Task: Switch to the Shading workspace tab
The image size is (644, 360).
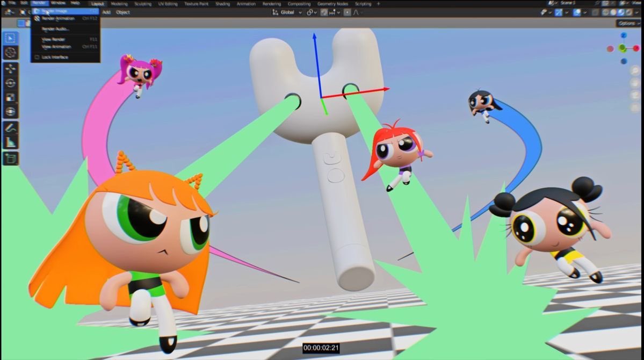Action: pos(222,4)
